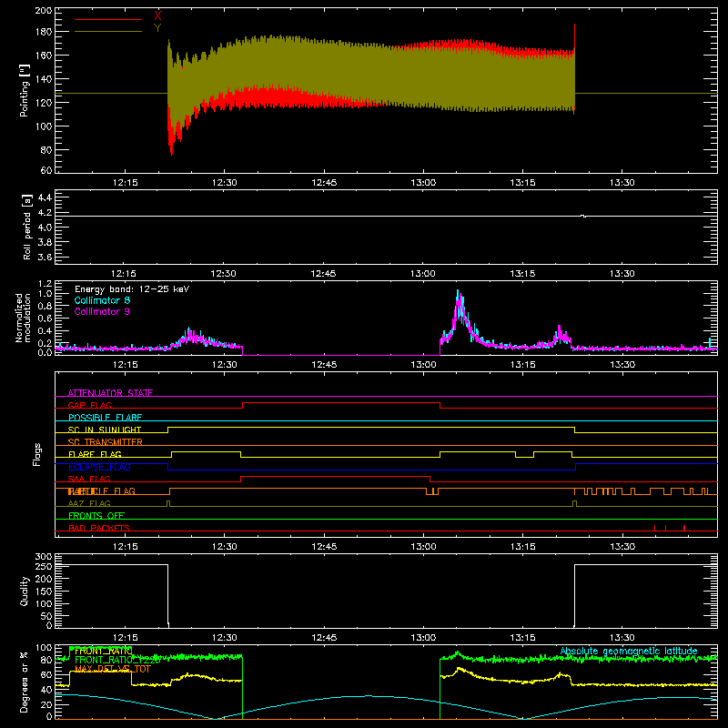This screenshot has height=728, width=728.
Task: Click the 12:15 tick under the Pointing plot
Action: pyautogui.click(x=126, y=183)
